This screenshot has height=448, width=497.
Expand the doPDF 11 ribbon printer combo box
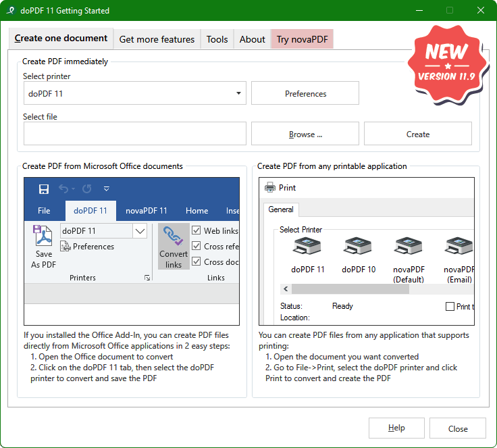tap(140, 231)
